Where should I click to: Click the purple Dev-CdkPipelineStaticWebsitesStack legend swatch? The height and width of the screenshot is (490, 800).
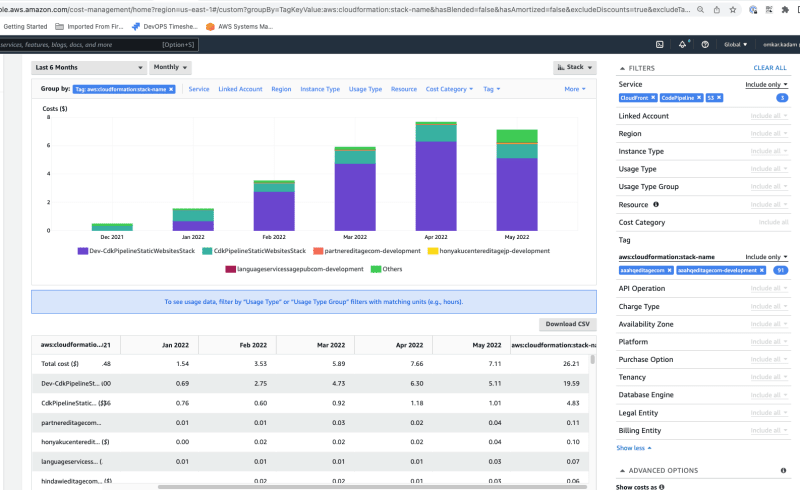click(x=83, y=251)
